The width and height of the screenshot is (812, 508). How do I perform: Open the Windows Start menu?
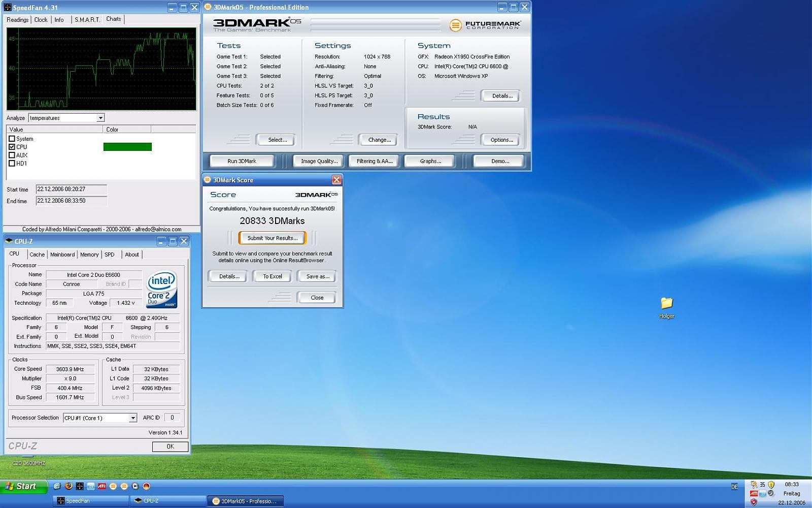point(24,487)
